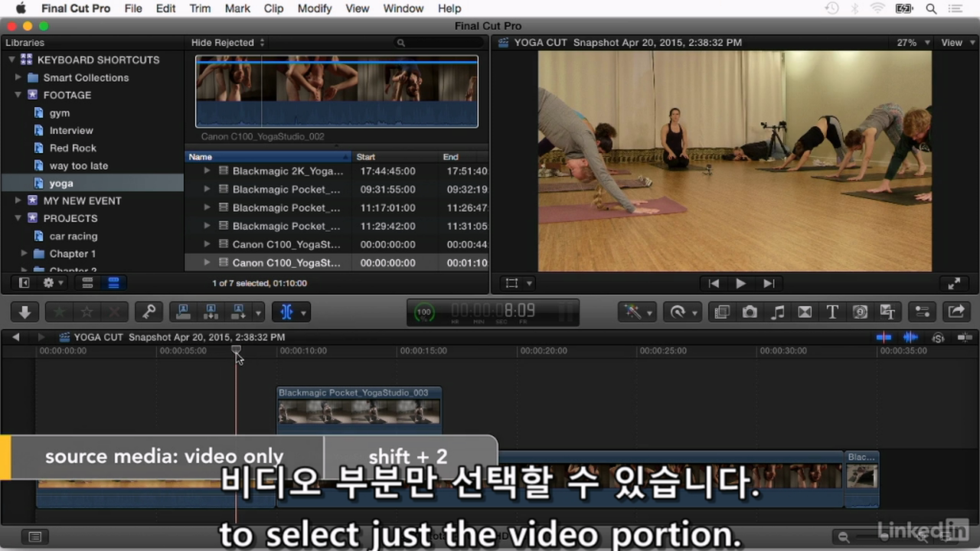This screenshot has width=980, height=551.
Task: Open the Effects browser icon
Action: click(x=721, y=311)
